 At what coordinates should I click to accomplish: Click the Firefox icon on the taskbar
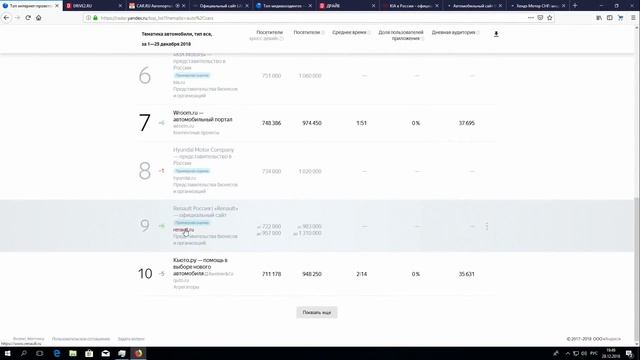(x=138, y=353)
